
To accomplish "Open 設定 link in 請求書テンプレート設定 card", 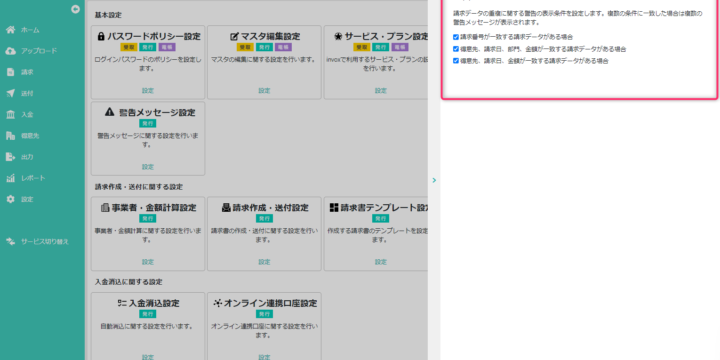I will coord(381,262).
